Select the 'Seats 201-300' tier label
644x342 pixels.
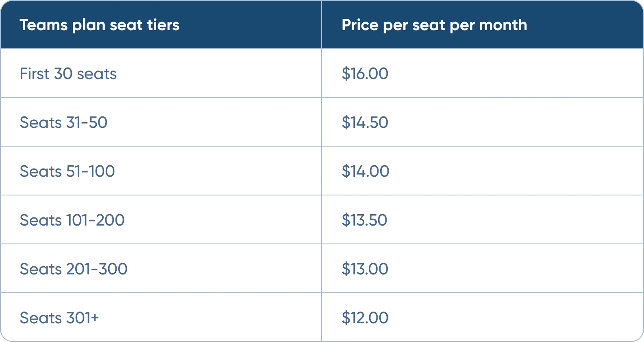pos(74,269)
